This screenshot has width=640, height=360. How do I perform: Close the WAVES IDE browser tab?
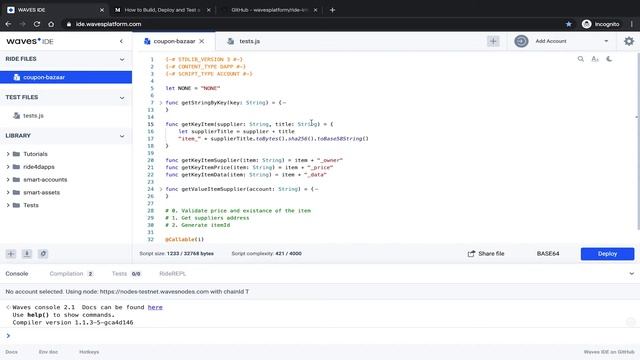click(x=102, y=10)
